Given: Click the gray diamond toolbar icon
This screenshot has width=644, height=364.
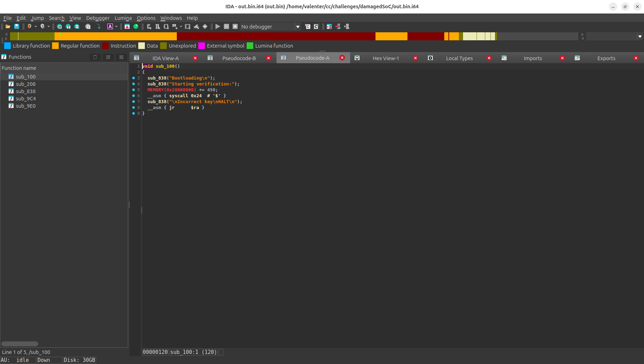Looking at the screenshot, I should 205,26.
